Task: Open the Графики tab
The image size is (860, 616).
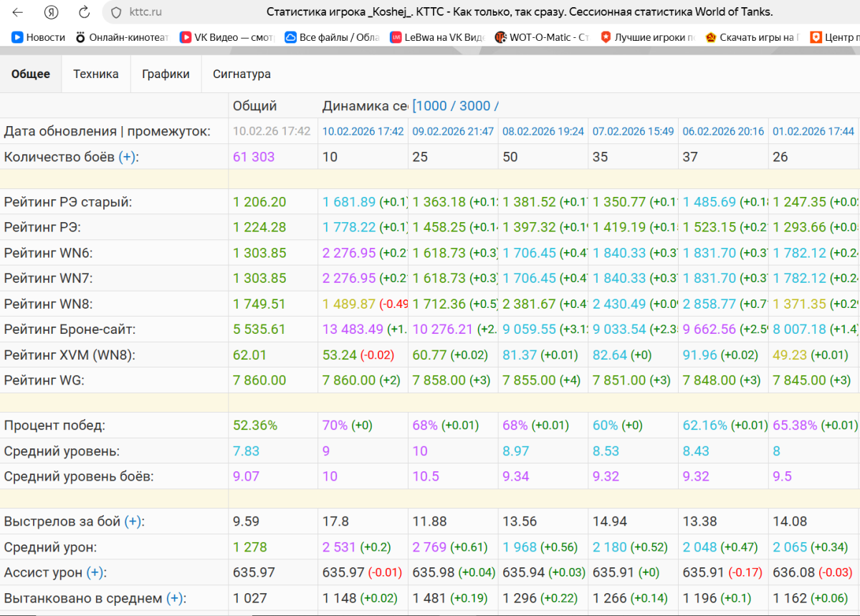Action: pyautogui.click(x=166, y=74)
